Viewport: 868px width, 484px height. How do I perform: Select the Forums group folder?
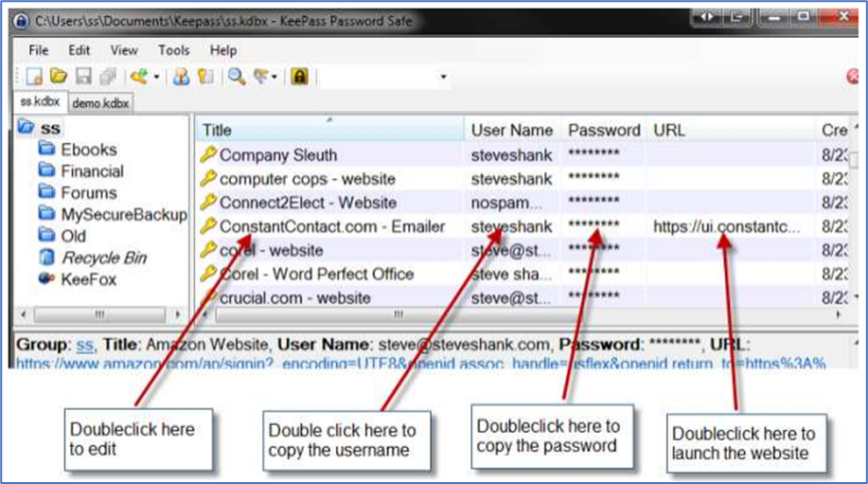pyautogui.click(x=89, y=192)
